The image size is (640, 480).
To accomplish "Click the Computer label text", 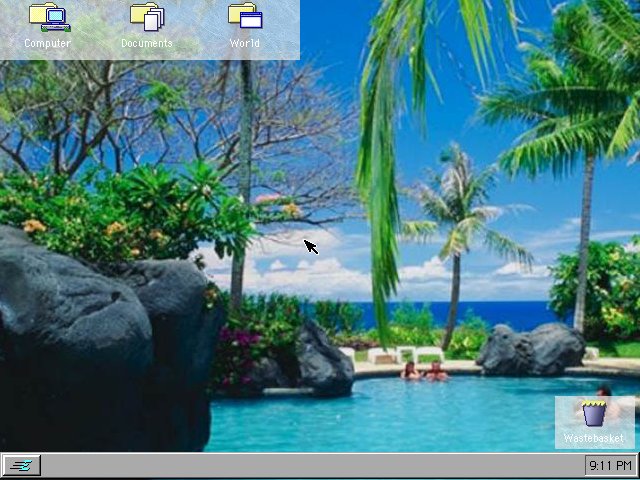I will pos(47,43).
